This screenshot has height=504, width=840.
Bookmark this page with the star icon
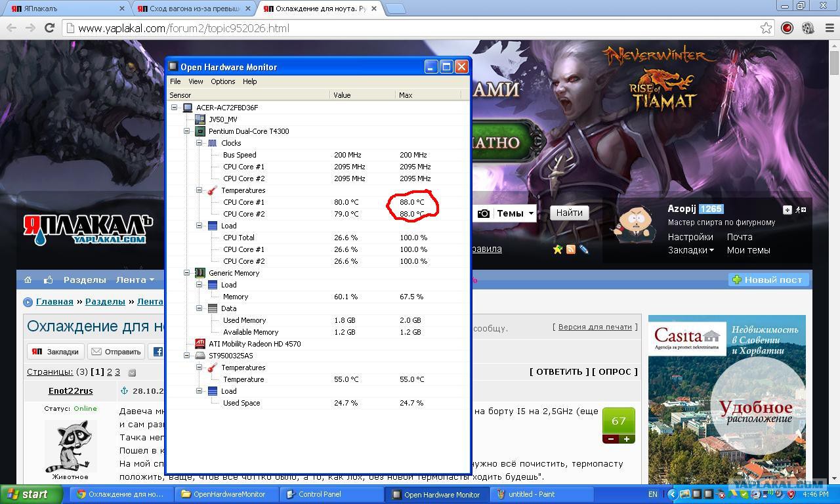pyautogui.click(x=766, y=28)
